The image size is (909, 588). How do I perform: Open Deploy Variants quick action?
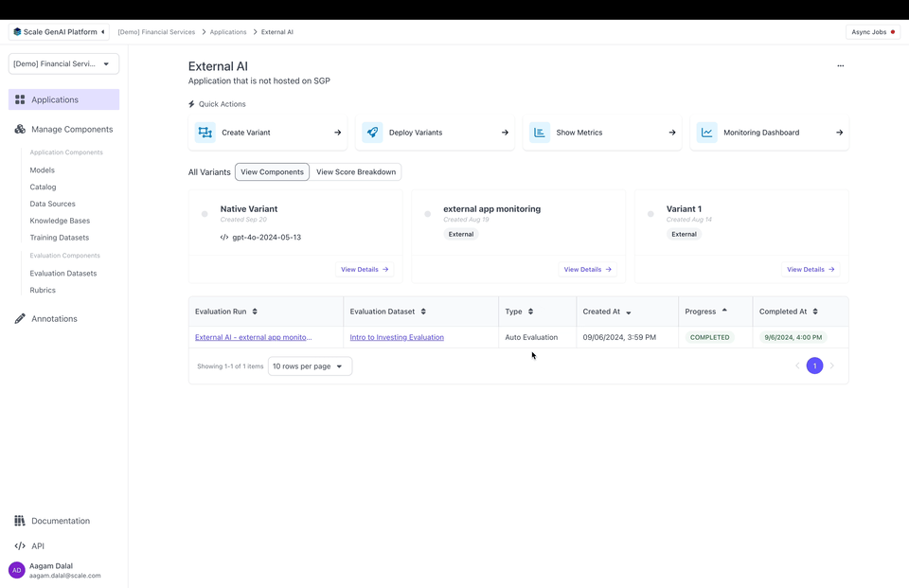tap(435, 133)
